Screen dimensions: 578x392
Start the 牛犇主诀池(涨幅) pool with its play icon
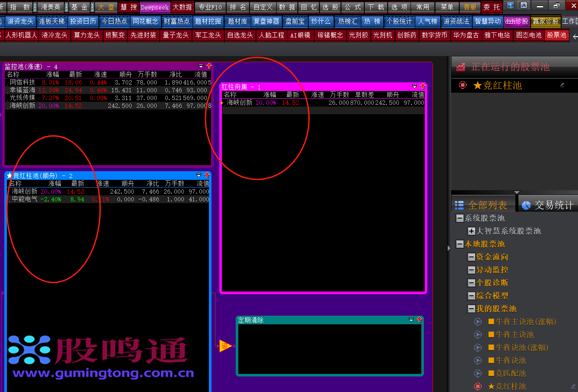coord(478,322)
